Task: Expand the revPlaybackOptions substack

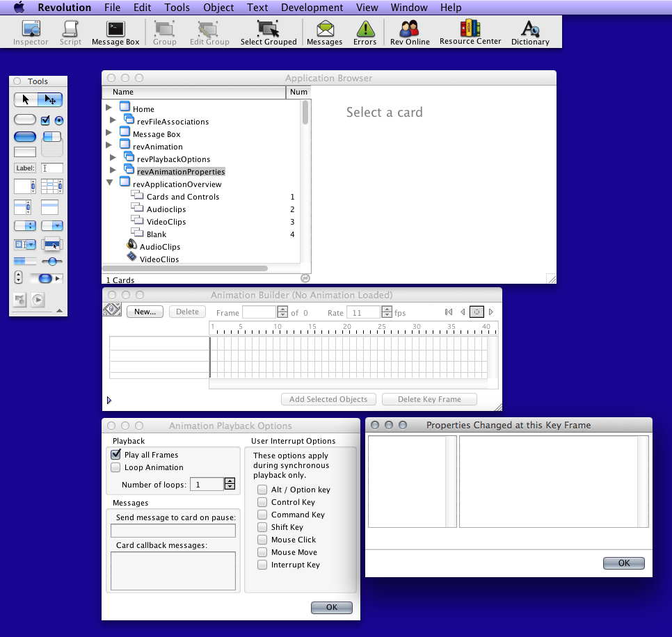Action: [x=113, y=158]
